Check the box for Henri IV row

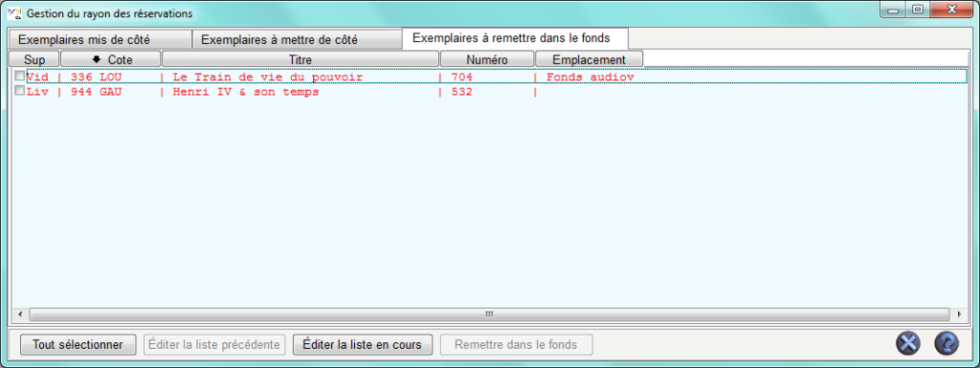19,91
